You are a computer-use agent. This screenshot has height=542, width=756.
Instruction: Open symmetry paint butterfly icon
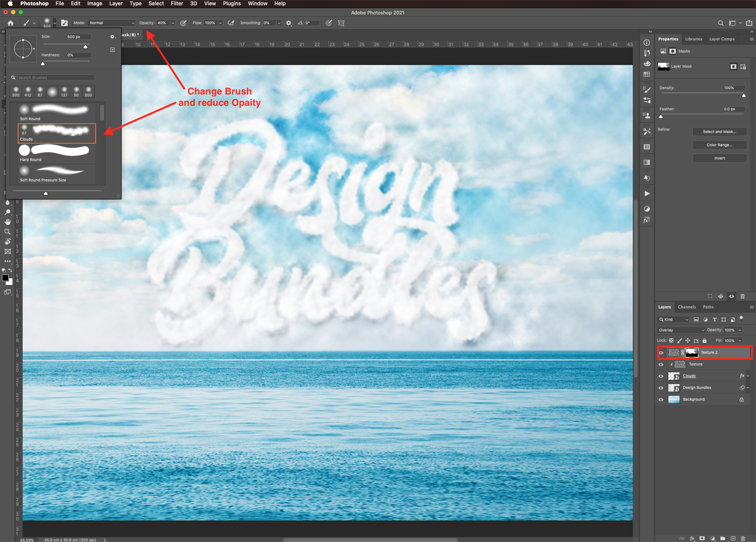tap(341, 23)
